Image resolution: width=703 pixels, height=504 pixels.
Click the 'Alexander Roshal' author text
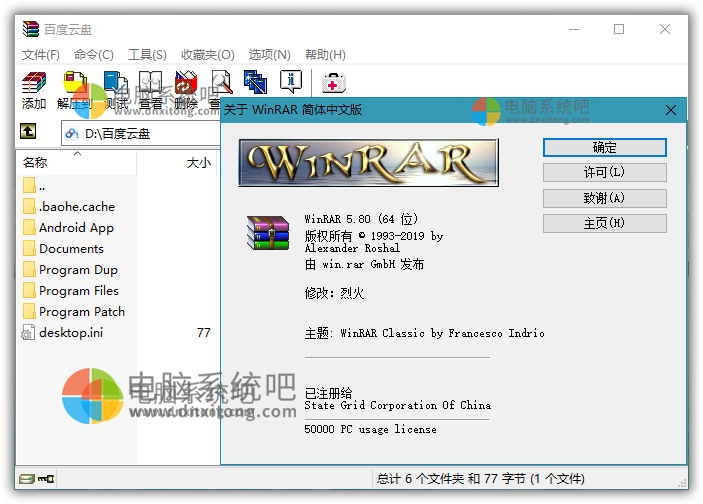(x=352, y=248)
